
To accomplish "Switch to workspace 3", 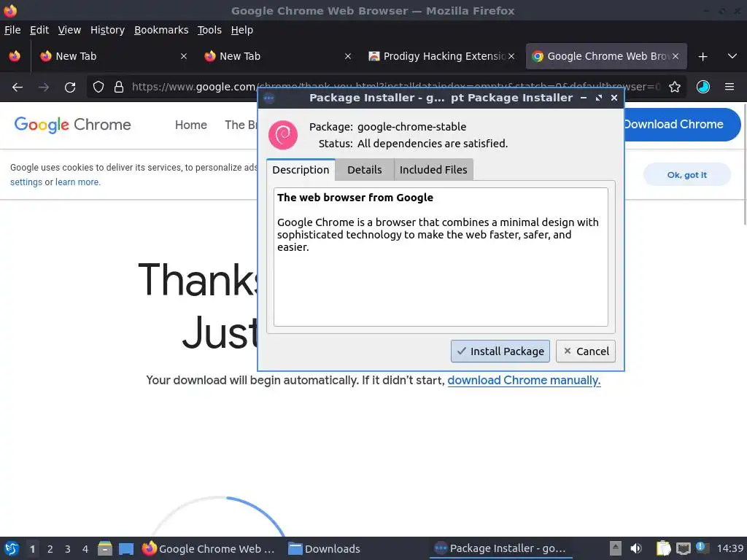I will coord(68,549).
